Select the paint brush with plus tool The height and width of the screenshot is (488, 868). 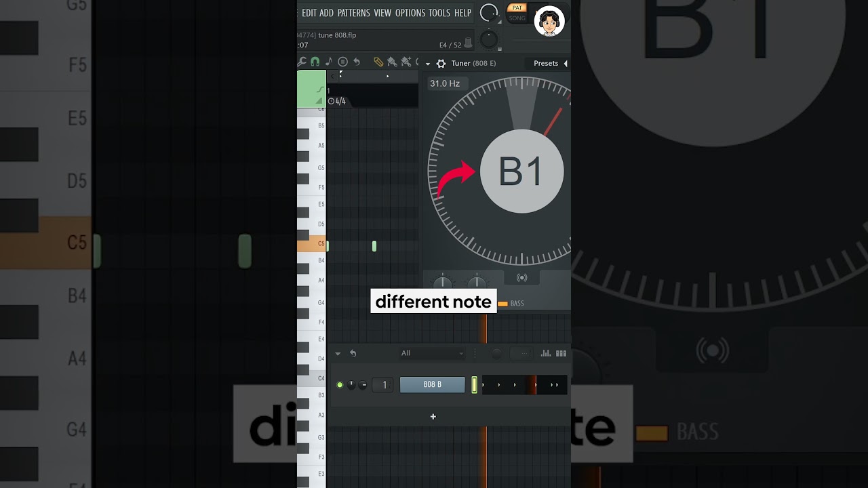406,62
